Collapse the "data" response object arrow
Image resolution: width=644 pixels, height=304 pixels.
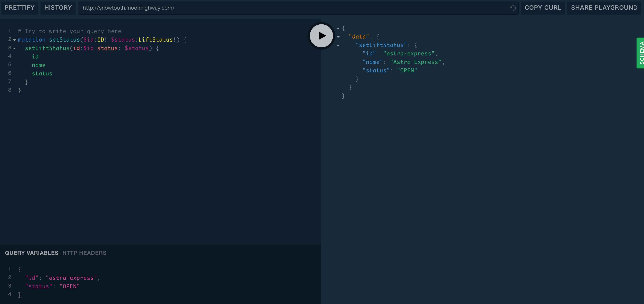tap(338, 37)
